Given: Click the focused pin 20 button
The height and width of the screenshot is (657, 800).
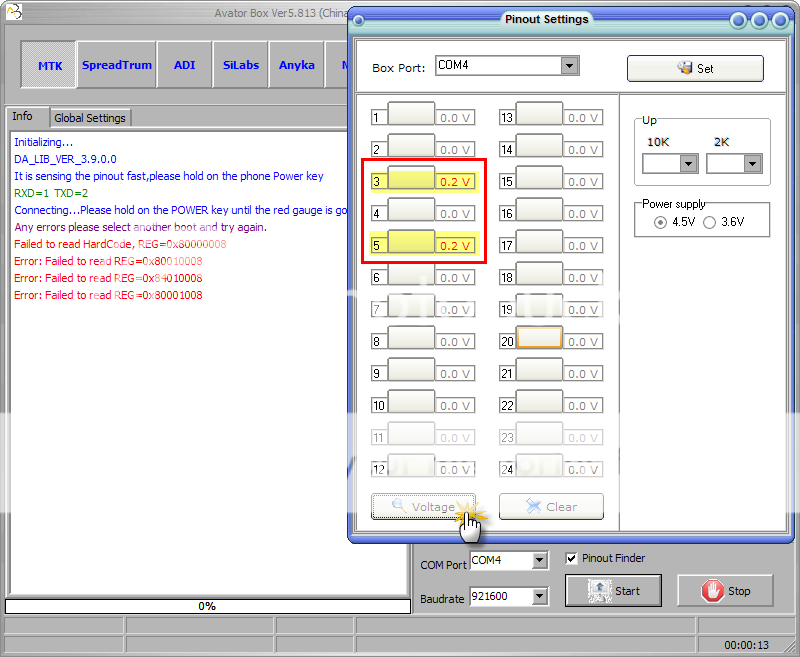Looking at the screenshot, I should click(539, 337).
